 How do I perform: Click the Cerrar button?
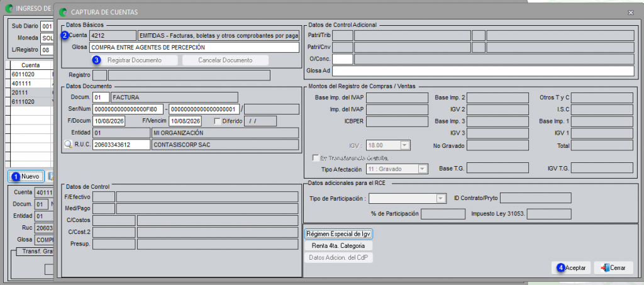[x=614, y=268]
